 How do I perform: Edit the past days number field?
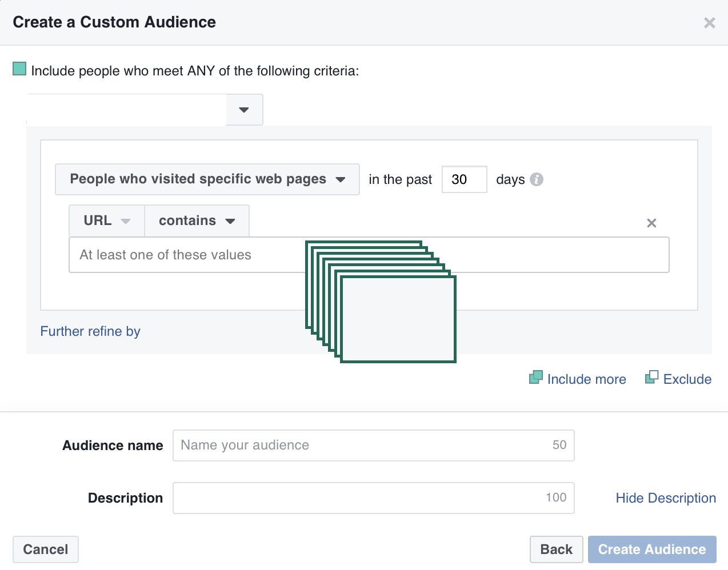pos(464,179)
